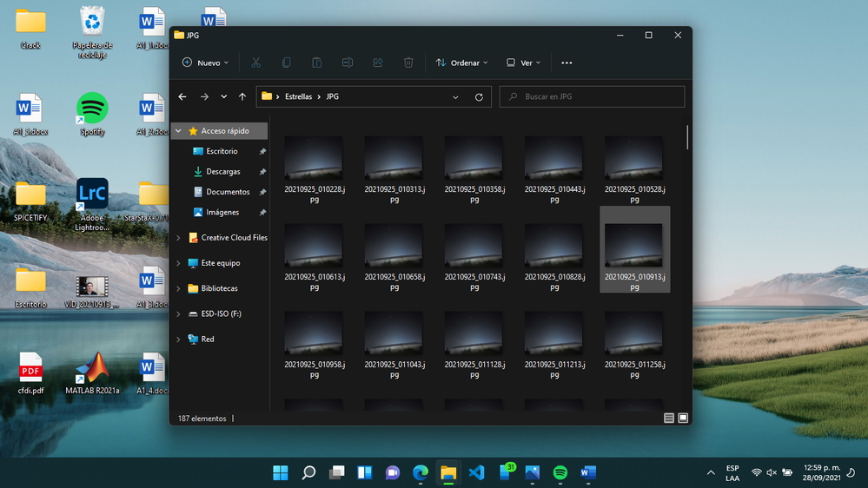This screenshot has width=868, height=488.
Task: Click the Rename icon in toolbar
Action: 347,63
